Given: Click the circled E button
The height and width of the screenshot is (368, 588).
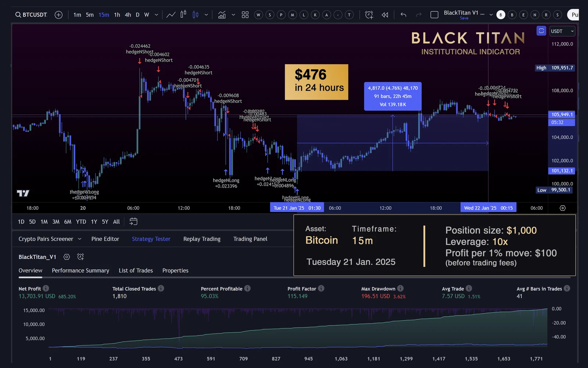Looking at the screenshot, I should 523,15.
